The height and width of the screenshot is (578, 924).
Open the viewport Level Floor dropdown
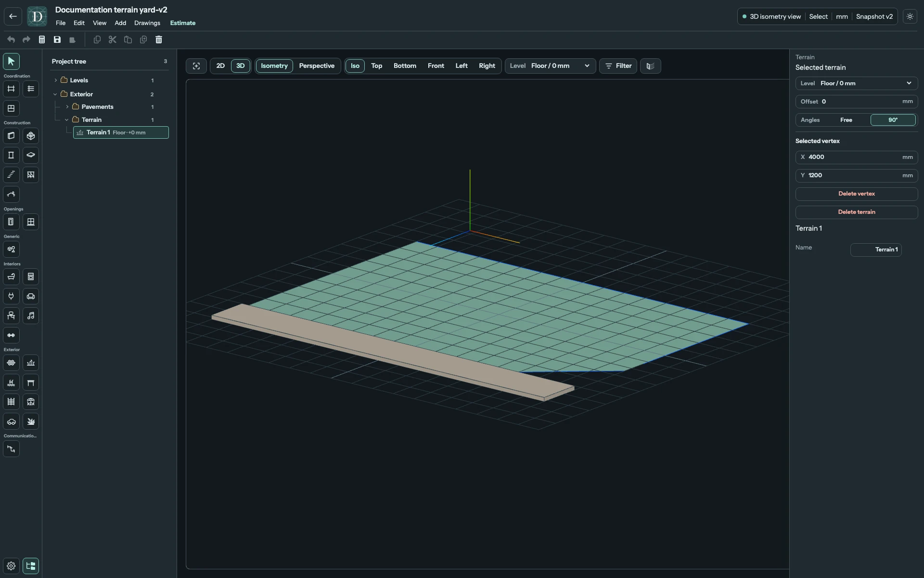(x=550, y=66)
